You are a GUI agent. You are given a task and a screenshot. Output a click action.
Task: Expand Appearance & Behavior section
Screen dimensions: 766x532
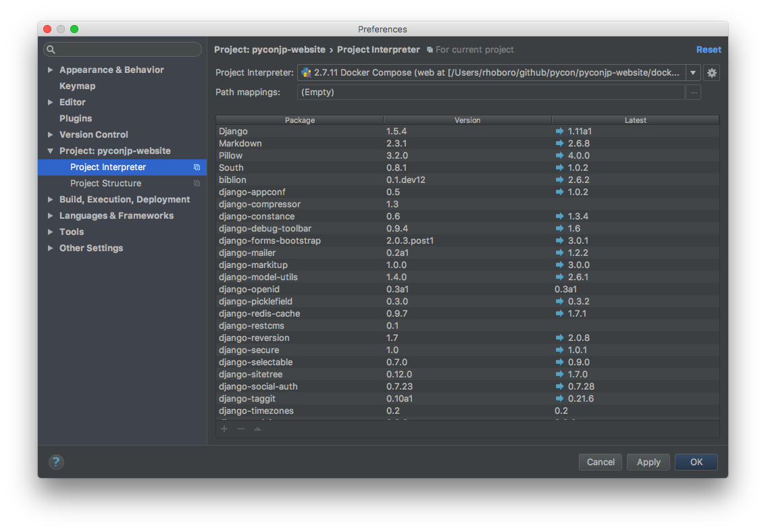point(50,70)
